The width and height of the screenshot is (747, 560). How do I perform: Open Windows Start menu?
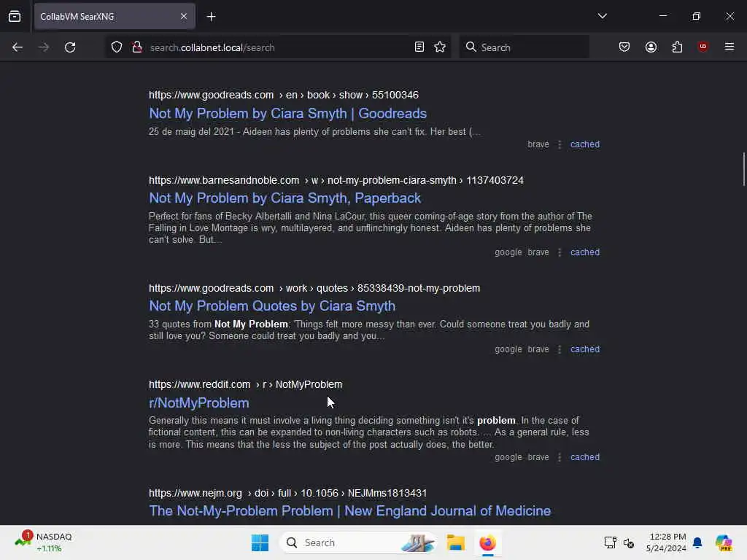coord(260,542)
